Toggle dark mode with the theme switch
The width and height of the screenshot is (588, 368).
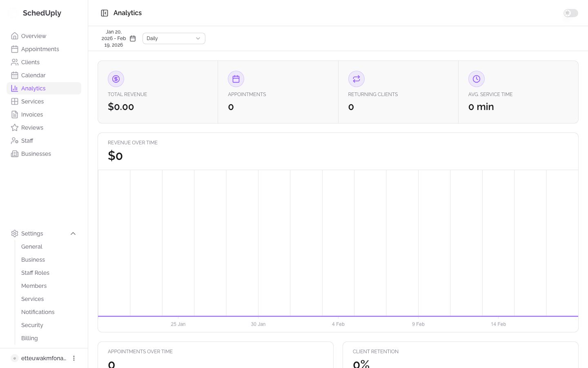tap(570, 13)
